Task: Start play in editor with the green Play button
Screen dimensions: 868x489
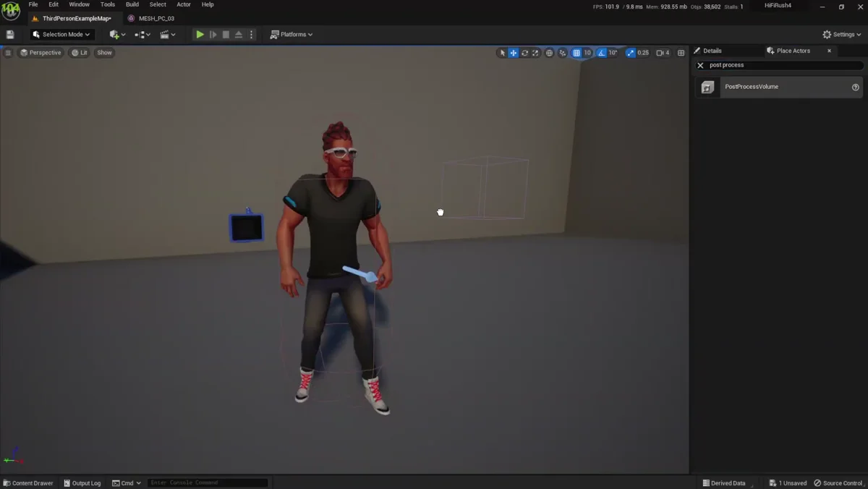Action: 200,34
